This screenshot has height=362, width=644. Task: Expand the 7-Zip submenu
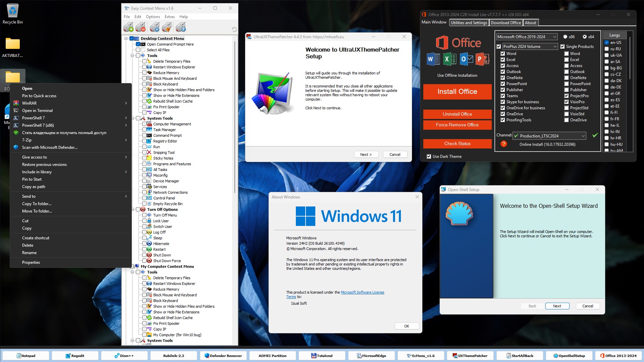[70, 140]
